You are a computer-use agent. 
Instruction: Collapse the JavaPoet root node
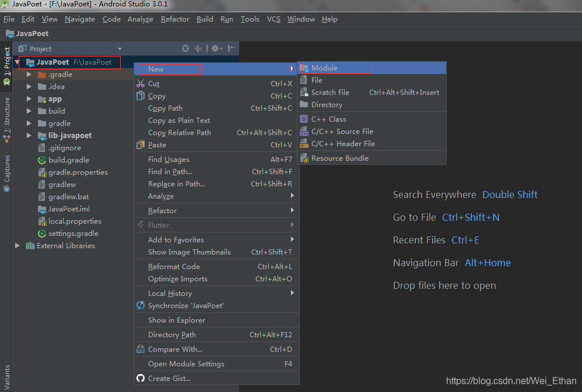point(17,62)
